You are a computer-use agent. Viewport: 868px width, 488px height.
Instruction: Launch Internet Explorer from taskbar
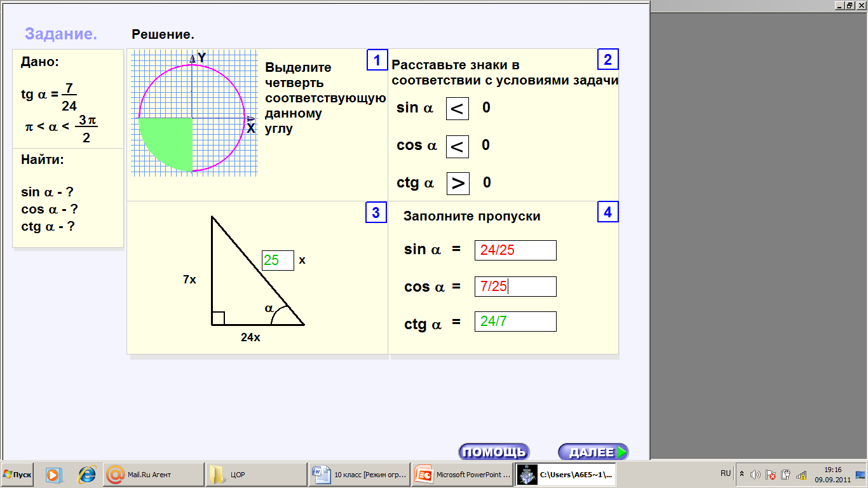(x=86, y=475)
